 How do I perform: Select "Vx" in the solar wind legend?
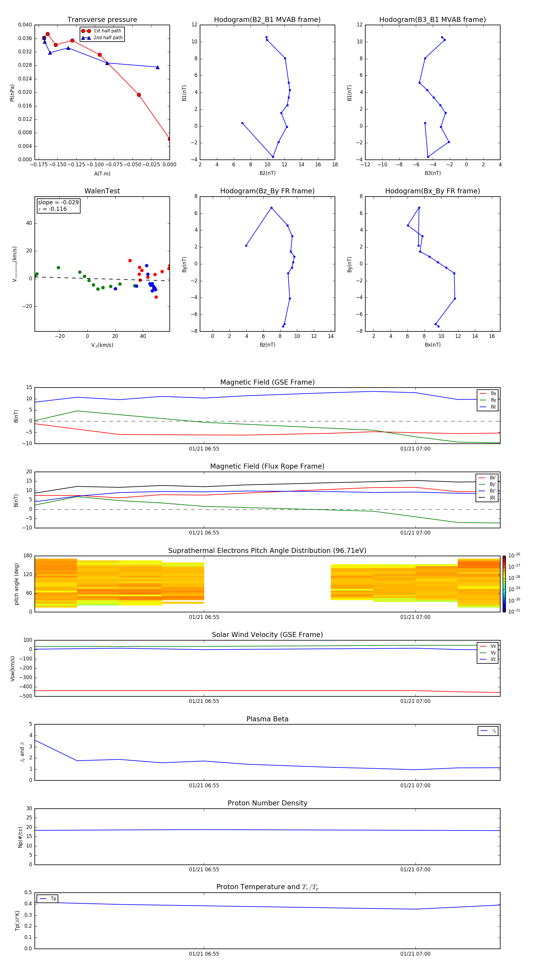click(488, 646)
